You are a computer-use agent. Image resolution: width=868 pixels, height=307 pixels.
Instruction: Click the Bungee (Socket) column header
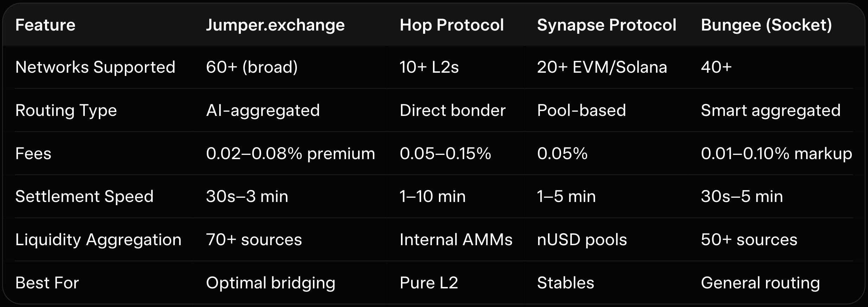tap(766, 25)
